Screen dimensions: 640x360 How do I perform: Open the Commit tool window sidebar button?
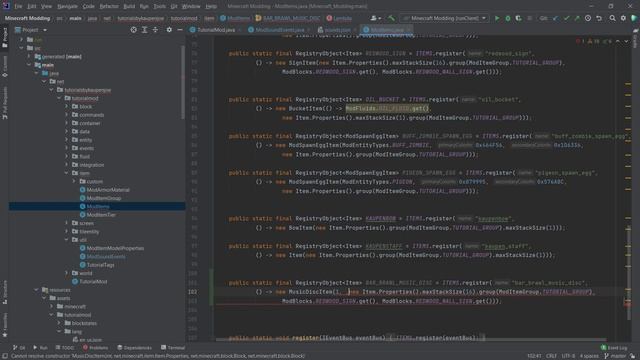[4, 67]
